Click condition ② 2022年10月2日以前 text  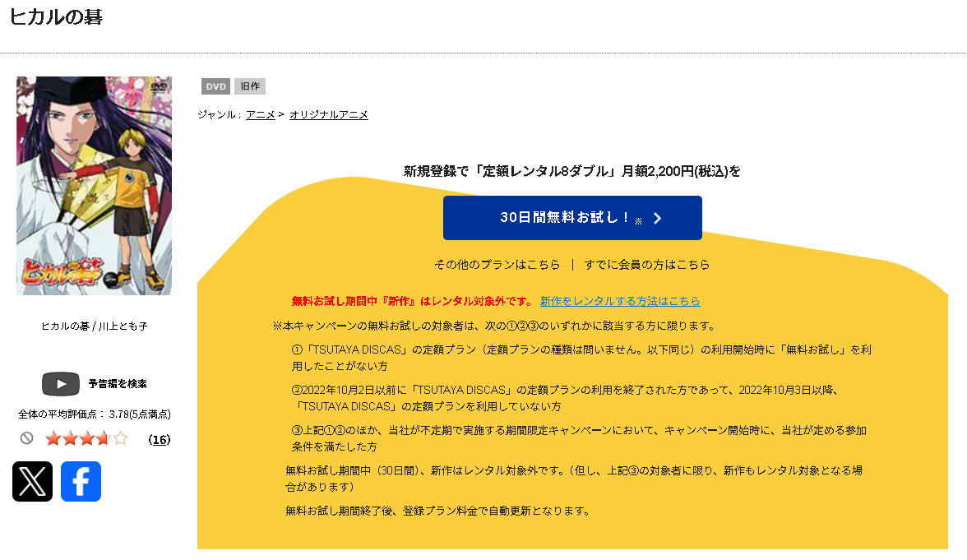(x=565, y=398)
